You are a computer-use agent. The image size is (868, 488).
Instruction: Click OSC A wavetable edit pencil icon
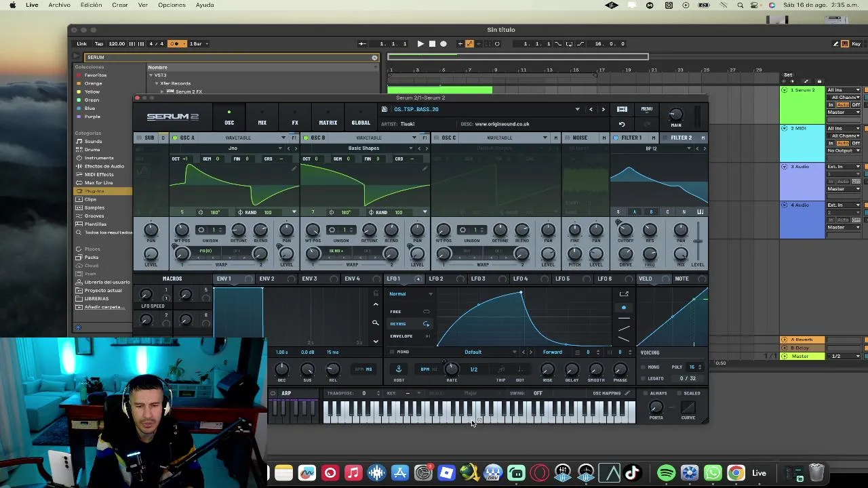click(294, 168)
